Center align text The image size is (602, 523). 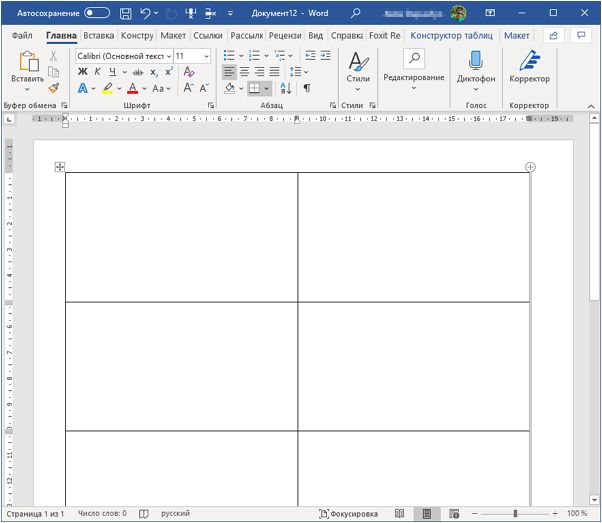[x=245, y=72]
